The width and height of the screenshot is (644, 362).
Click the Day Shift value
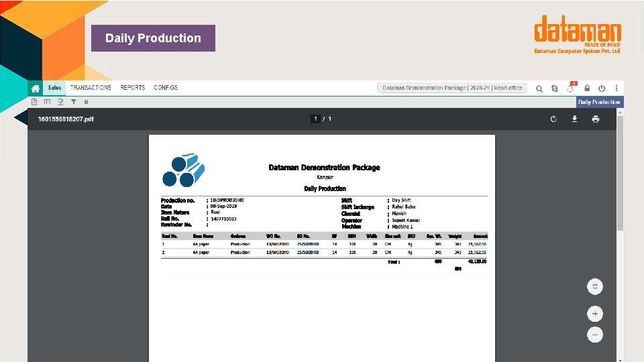401,200
